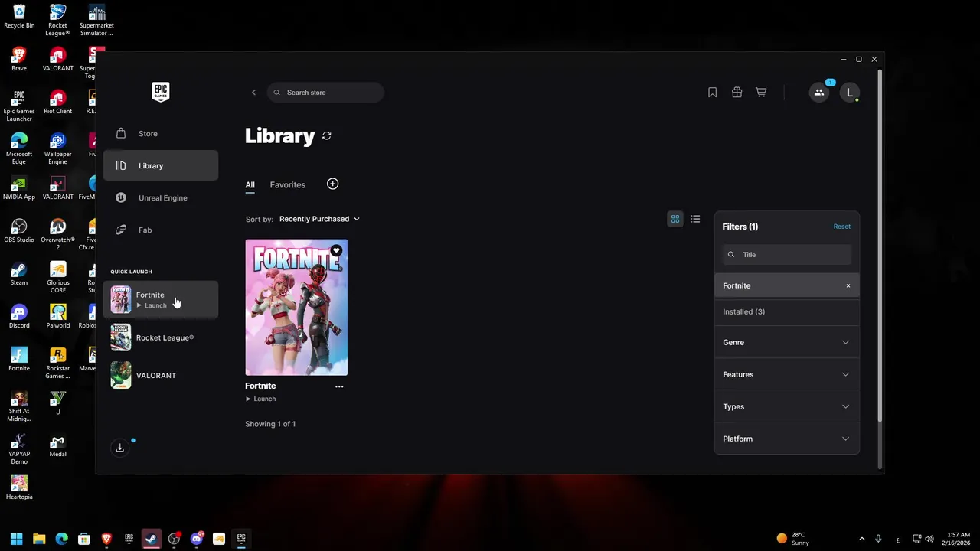Image resolution: width=980 pixels, height=551 pixels.
Task: Select the Installed (3) filter
Action: pos(786,311)
